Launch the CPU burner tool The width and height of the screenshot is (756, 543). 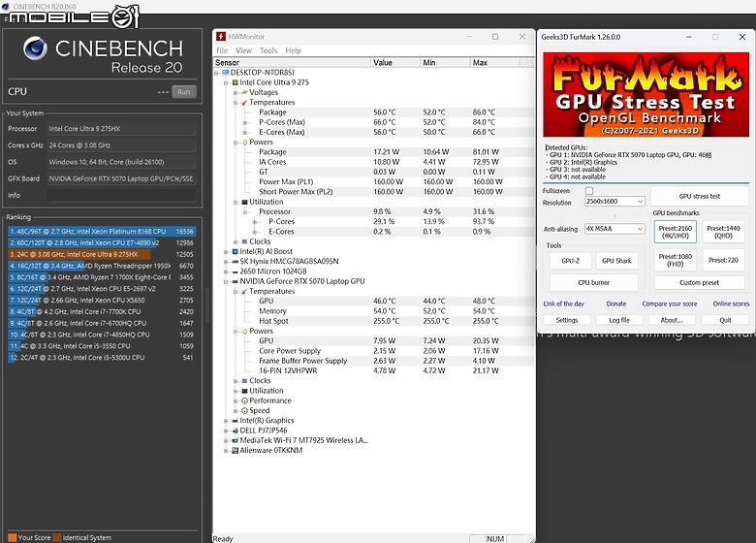593,282
